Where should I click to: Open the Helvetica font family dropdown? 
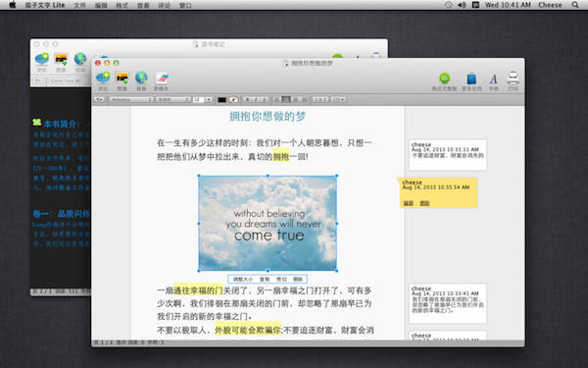click(131, 99)
